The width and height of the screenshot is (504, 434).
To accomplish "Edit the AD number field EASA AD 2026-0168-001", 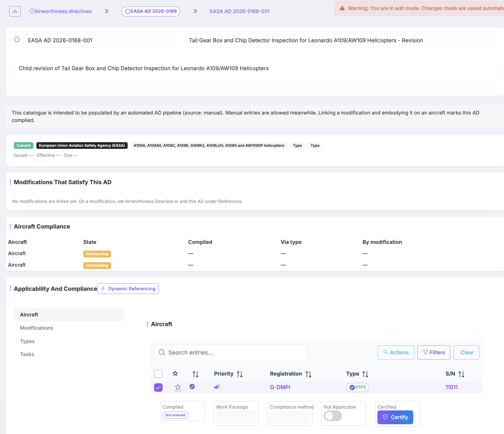I will pos(99,40).
